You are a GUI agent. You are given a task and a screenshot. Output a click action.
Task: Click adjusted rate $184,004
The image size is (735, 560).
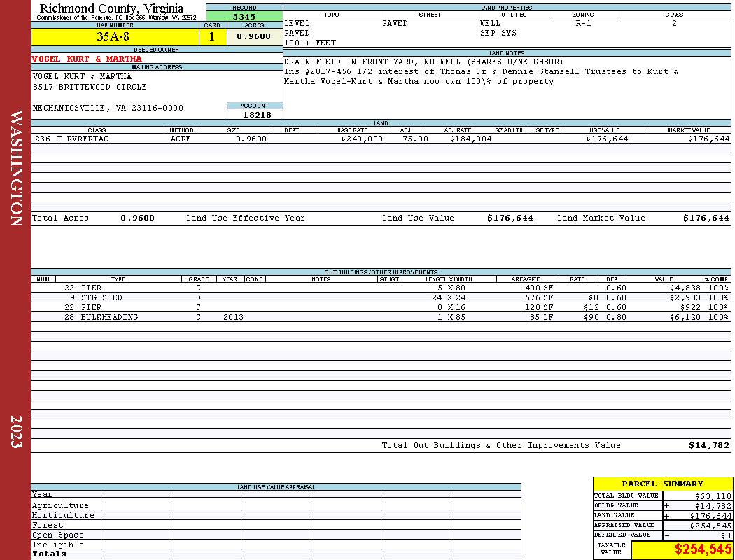pos(470,139)
